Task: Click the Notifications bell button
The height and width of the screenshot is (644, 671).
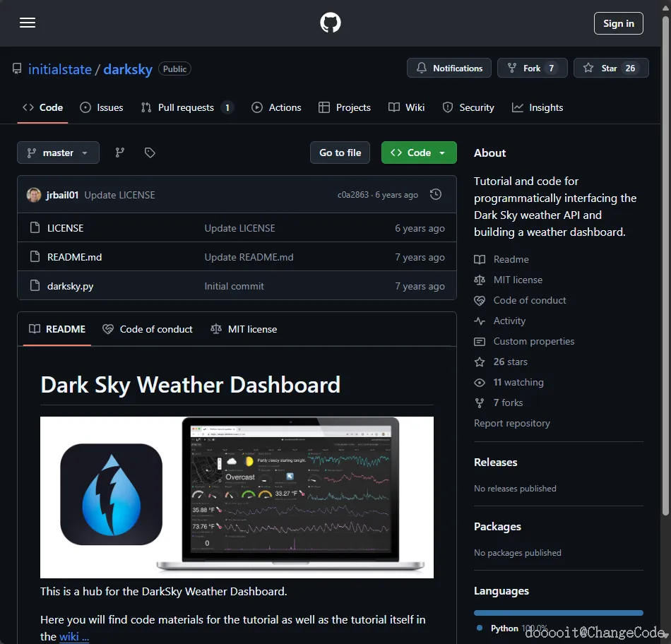Action: coord(449,68)
